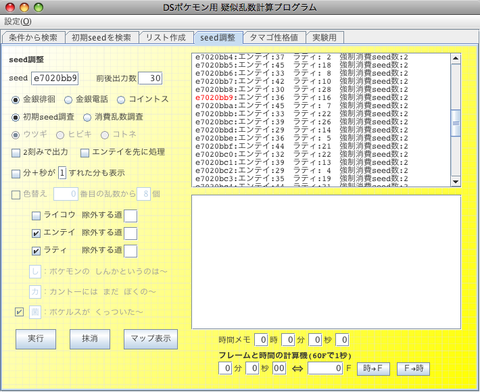The width and height of the screenshot is (480, 392).
Task: Click the 抹消 button
Action: click(x=90, y=339)
